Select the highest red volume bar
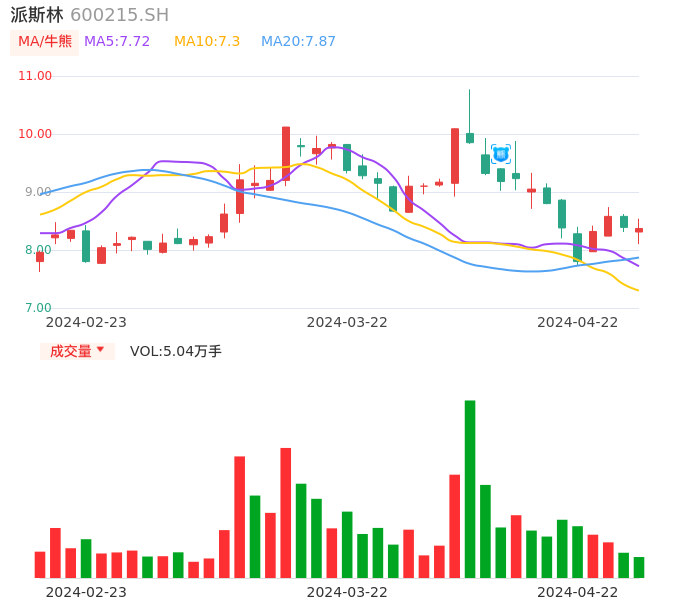 click(x=286, y=512)
